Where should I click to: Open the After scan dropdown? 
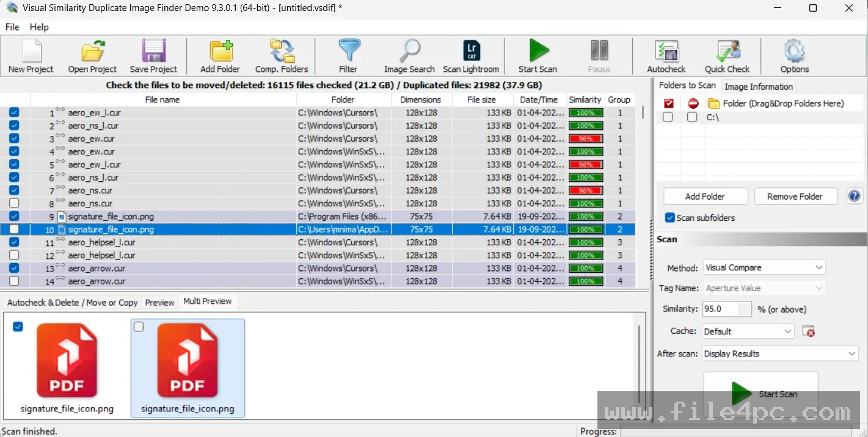[780, 353]
